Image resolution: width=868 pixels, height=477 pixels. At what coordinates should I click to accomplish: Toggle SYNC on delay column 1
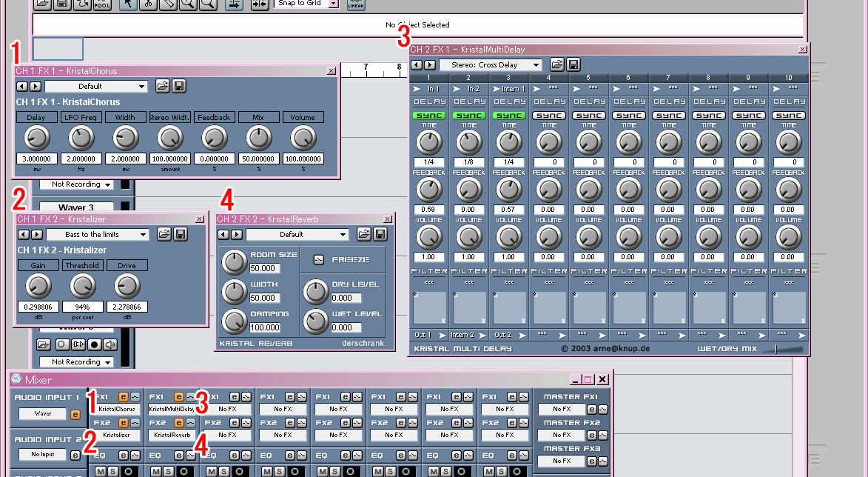pyautogui.click(x=429, y=116)
